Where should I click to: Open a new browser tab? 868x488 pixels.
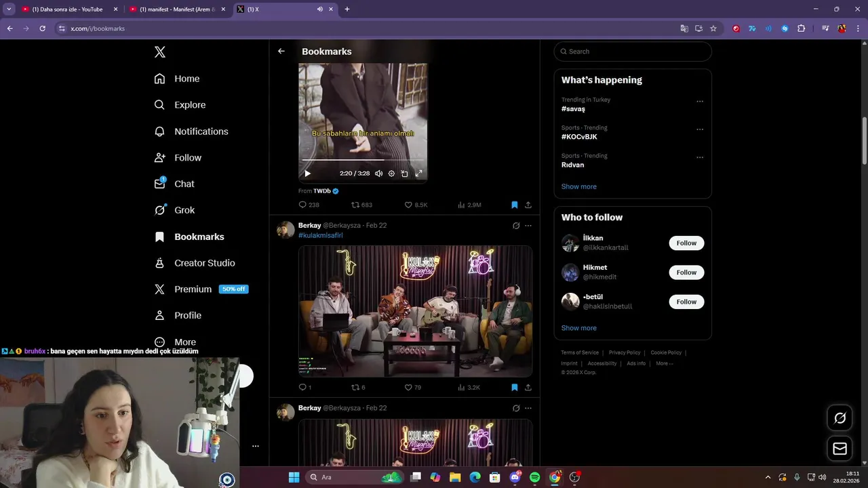click(347, 9)
